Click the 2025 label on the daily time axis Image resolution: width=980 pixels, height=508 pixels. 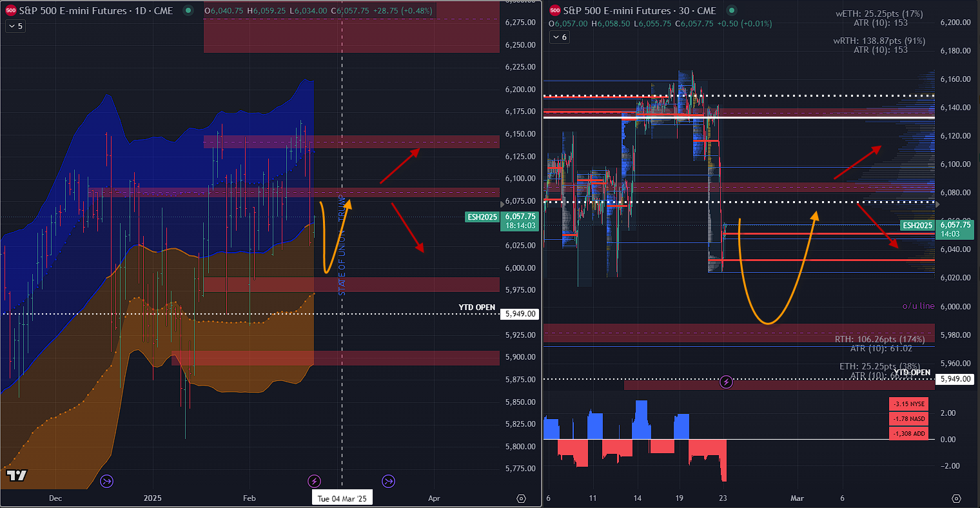tap(153, 498)
